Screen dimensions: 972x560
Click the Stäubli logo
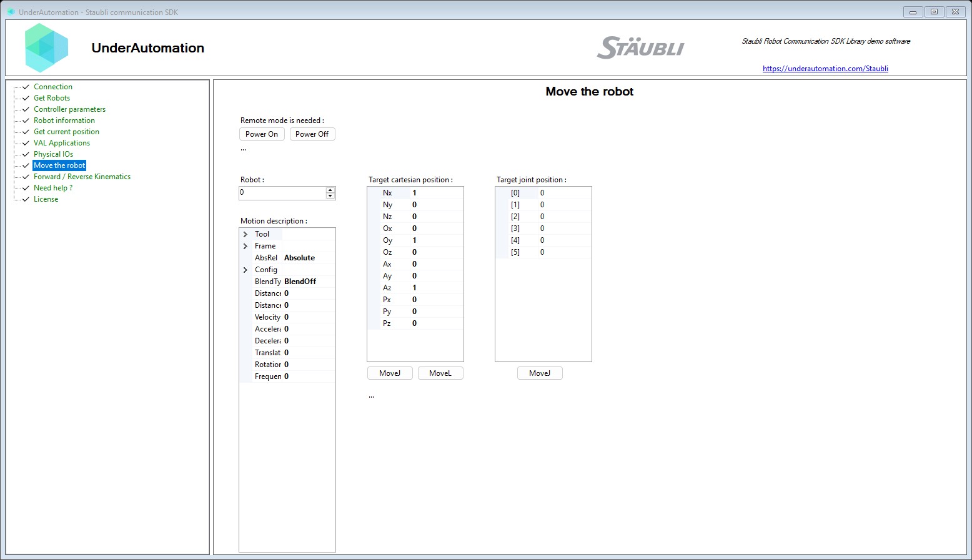[x=640, y=47]
